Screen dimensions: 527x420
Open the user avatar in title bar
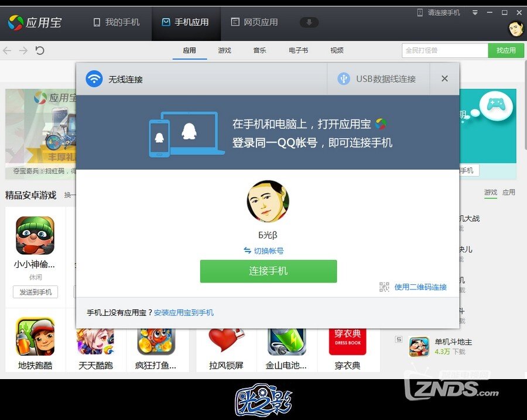(516, 28)
